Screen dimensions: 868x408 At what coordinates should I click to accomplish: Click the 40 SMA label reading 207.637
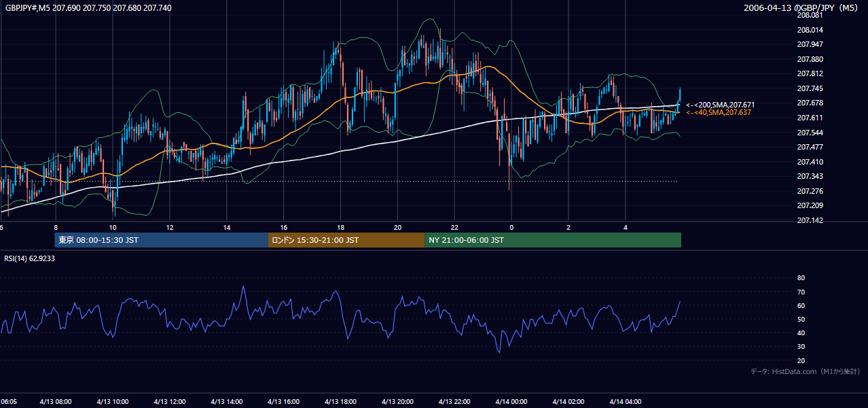click(719, 112)
